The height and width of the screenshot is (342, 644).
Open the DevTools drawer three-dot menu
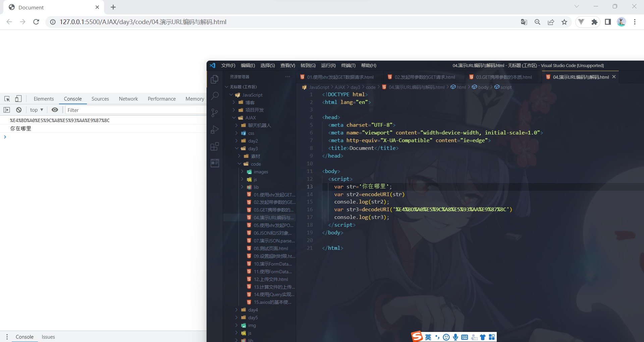(x=7, y=337)
